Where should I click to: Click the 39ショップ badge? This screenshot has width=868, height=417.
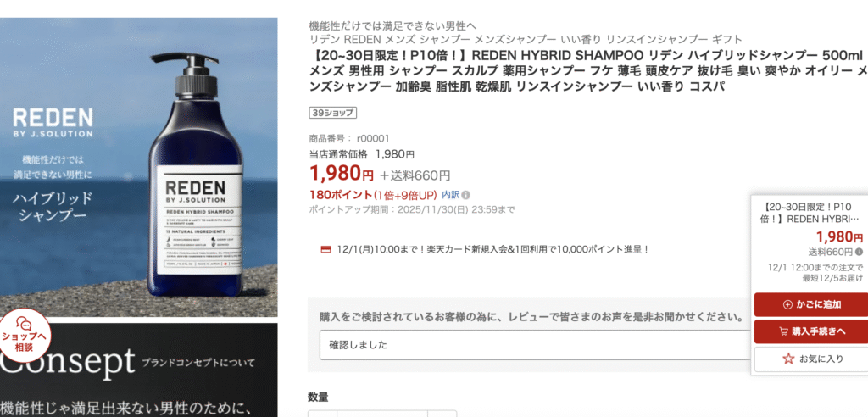332,113
